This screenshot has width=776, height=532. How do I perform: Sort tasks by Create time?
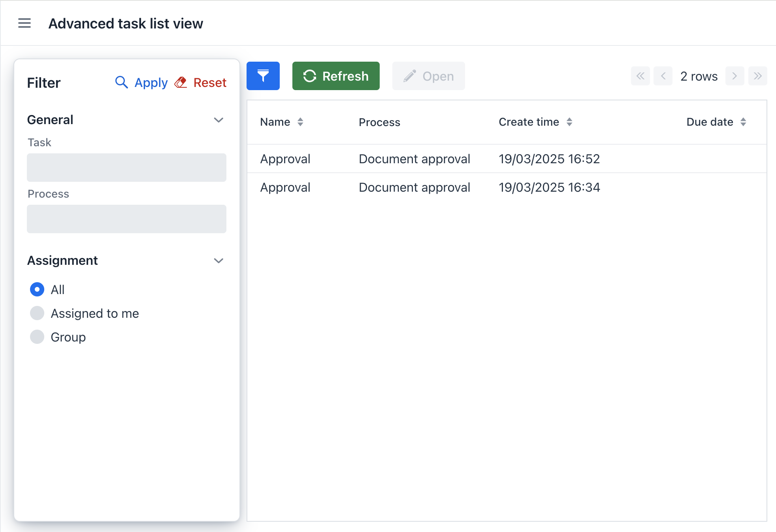[569, 122]
